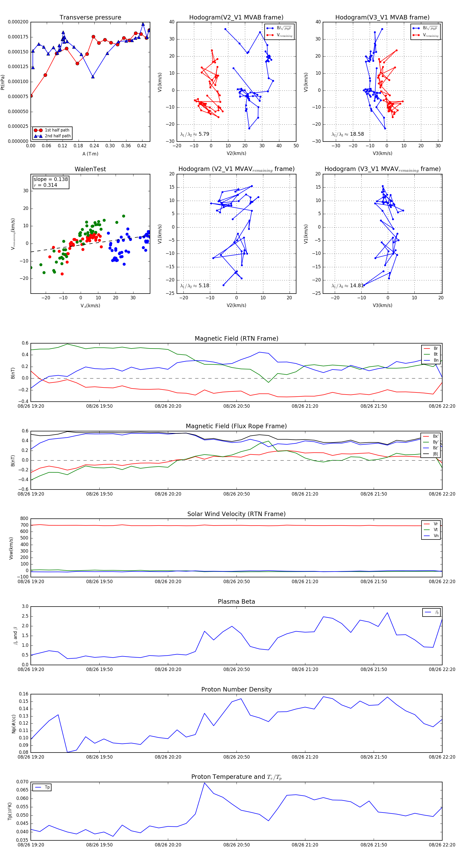Click the 'Hodogram(V2_V1 MVAB frame)' title
Viewport: 473px width, 868px height.
[236, 18]
